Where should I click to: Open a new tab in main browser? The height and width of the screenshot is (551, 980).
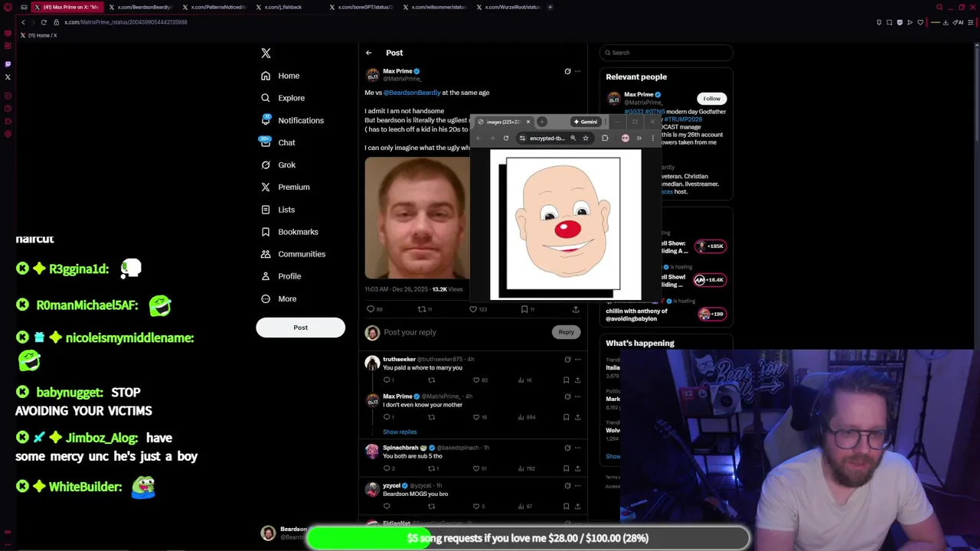[x=550, y=7]
